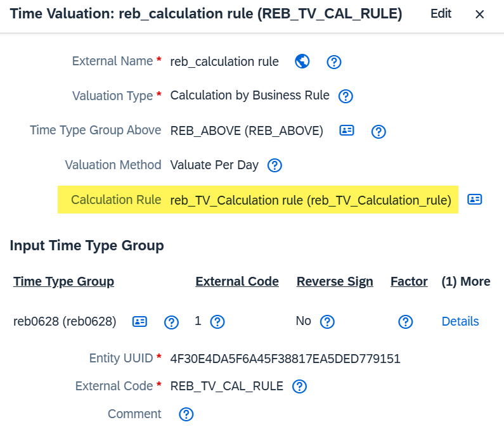Show help for Valuation Type field

[x=346, y=96]
